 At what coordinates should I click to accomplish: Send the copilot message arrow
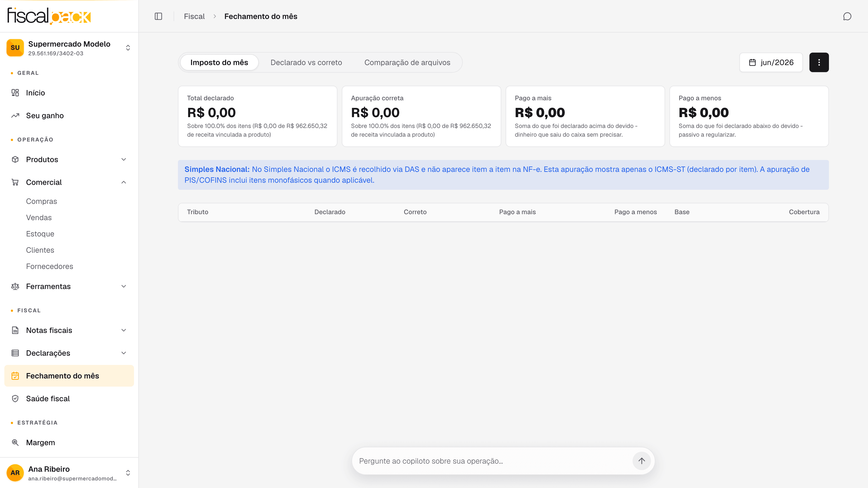641,461
